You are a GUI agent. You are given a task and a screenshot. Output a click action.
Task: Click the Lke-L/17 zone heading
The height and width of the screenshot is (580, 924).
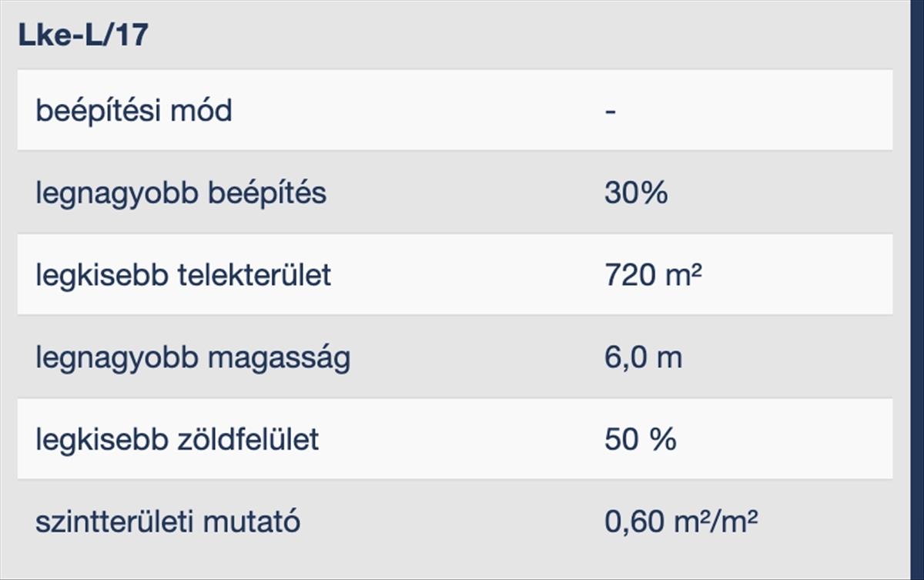pyautogui.click(x=83, y=35)
